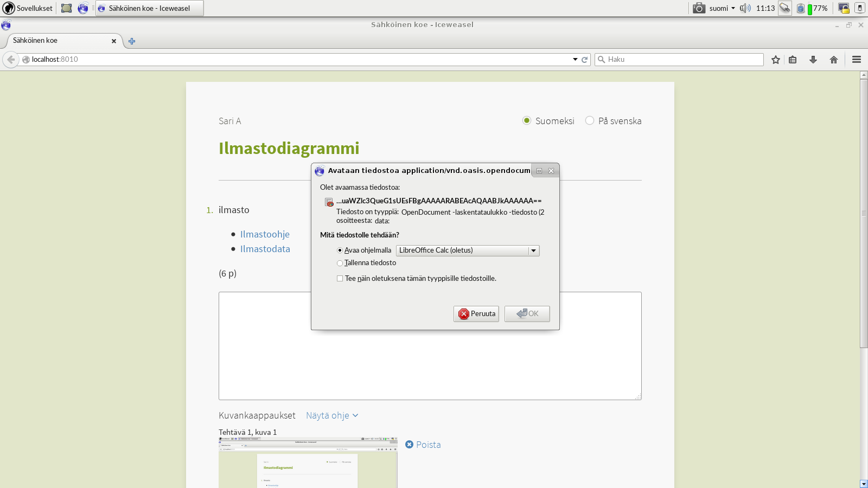Select the Tallenna tiedosto radio button
The image size is (868, 488).
[340, 263]
